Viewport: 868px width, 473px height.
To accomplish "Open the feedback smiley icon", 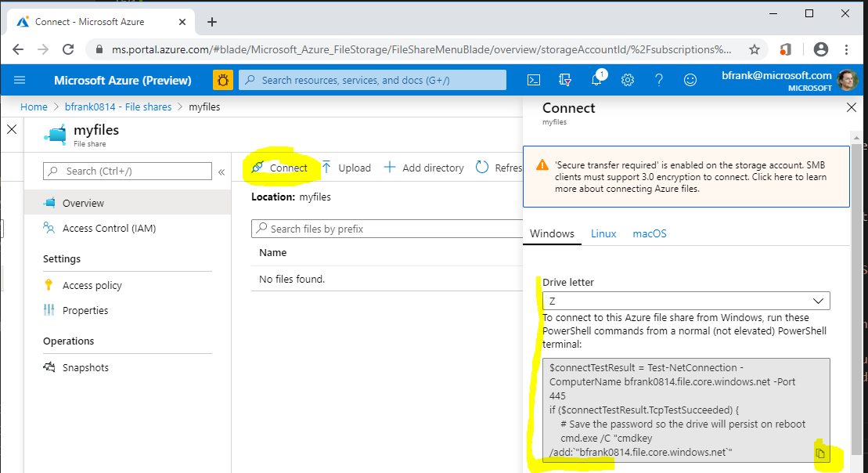I will pos(689,80).
